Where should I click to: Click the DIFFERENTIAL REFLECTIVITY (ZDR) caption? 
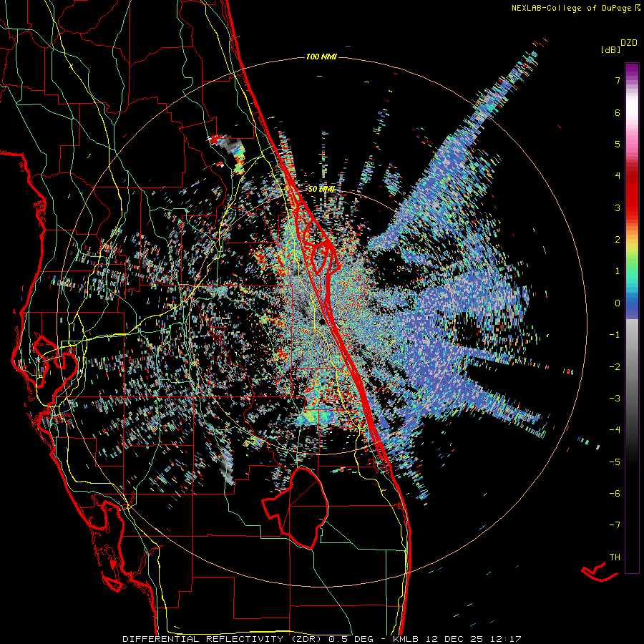coord(223,639)
